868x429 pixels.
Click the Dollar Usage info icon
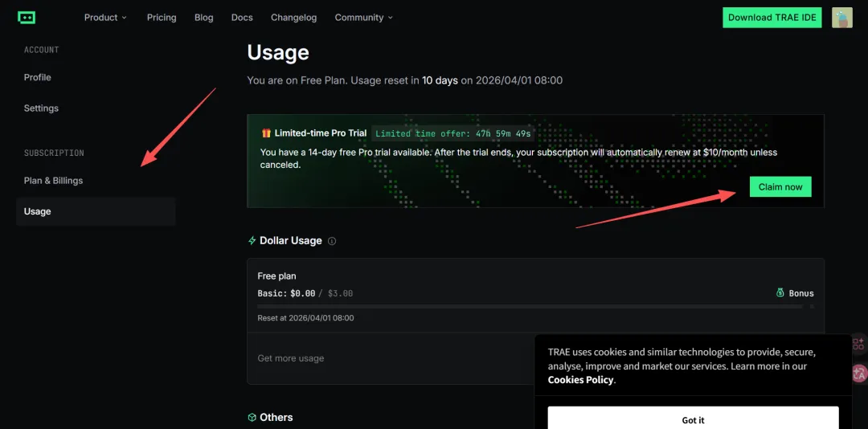332,241
